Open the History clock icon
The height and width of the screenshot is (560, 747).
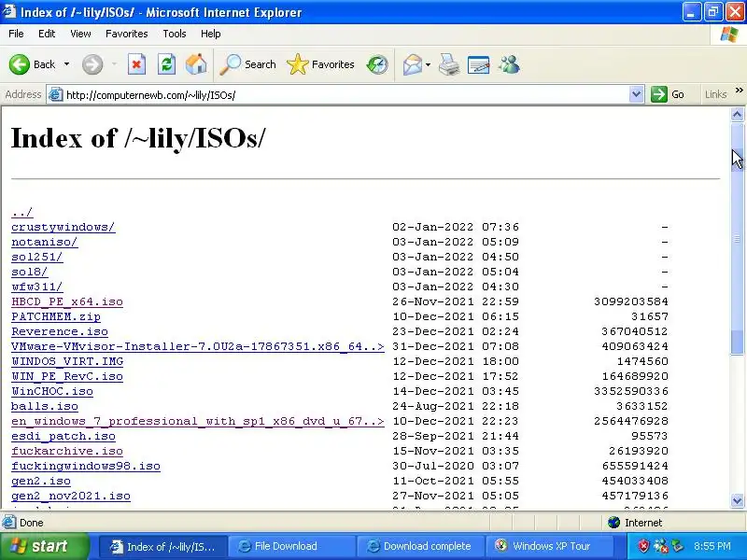[377, 64]
